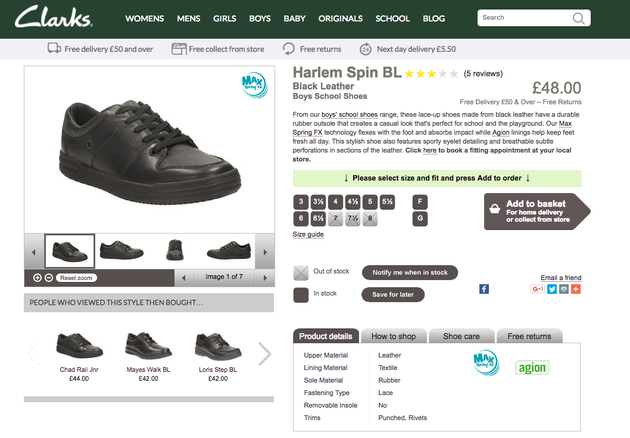Click the recommended products next chevron
Viewport: 630px width, 438px height.
point(264,354)
